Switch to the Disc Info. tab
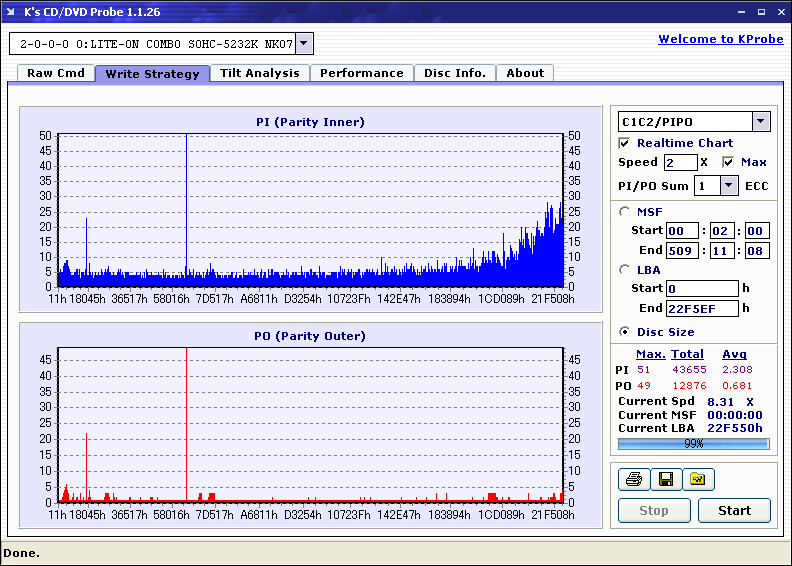Screen dimensions: 792x566 (455, 73)
